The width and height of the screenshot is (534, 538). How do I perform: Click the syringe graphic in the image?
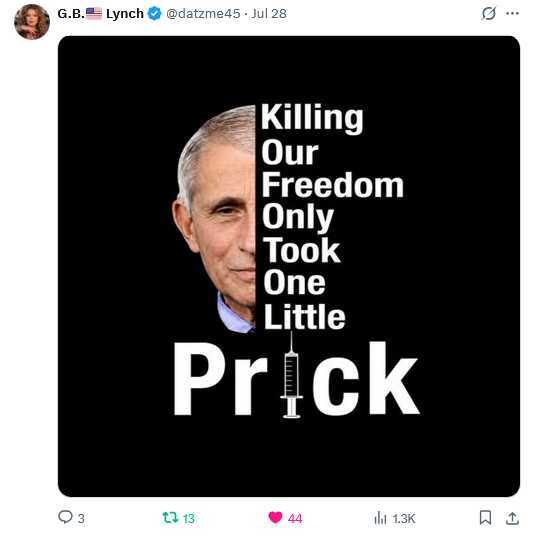(x=291, y=375)
